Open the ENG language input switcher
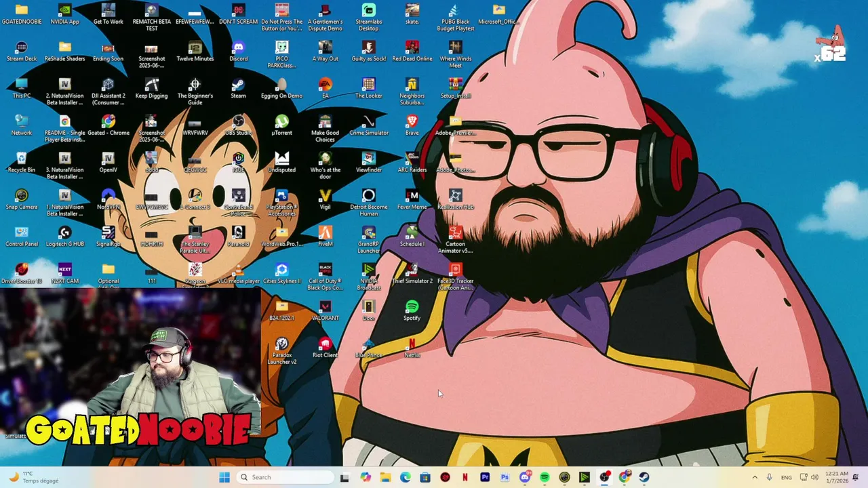 (x=787, y=477)
